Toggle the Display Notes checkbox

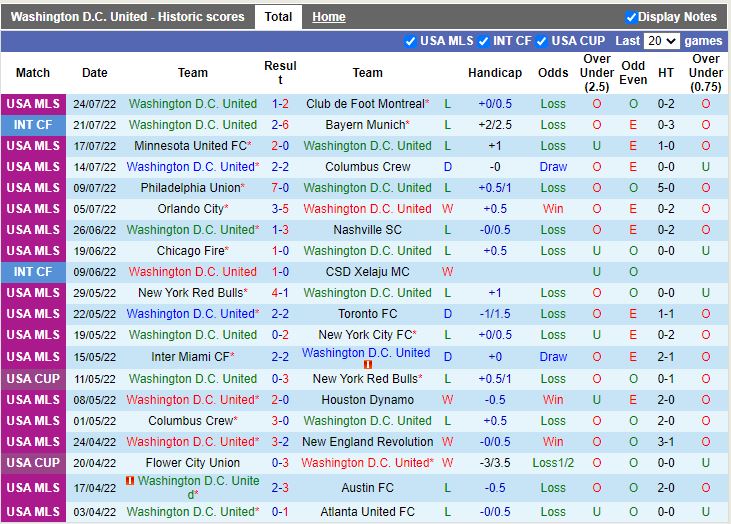click(631, 17)
